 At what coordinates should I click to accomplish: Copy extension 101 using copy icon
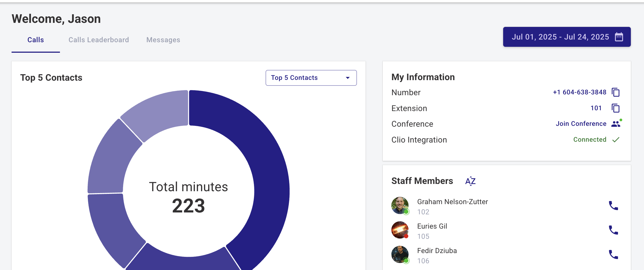pyautogui.click(x=616, y=108)
